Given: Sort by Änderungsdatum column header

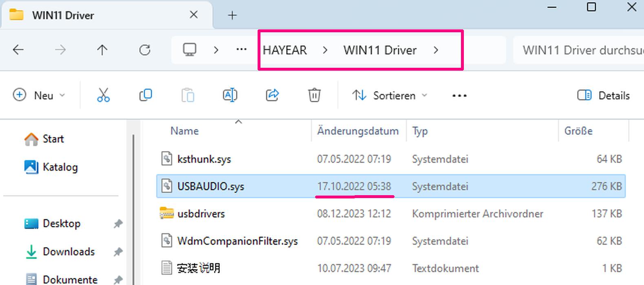Looking at the screenshot, I should pos(357,131).
